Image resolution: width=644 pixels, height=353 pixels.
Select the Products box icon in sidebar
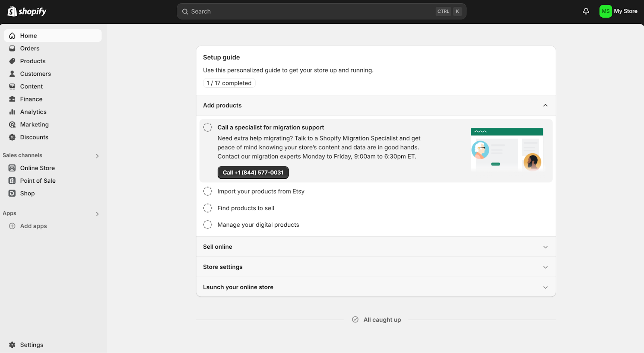[x=12, y=61]
